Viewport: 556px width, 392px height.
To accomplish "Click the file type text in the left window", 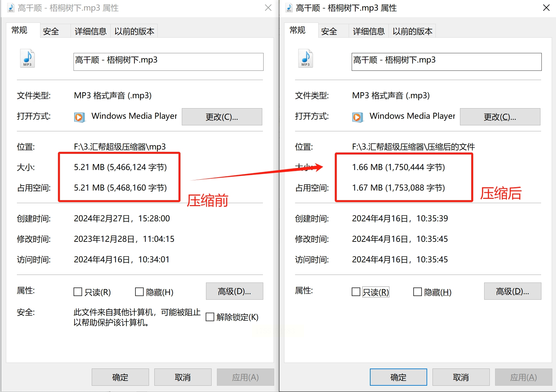I will point(113,96).
